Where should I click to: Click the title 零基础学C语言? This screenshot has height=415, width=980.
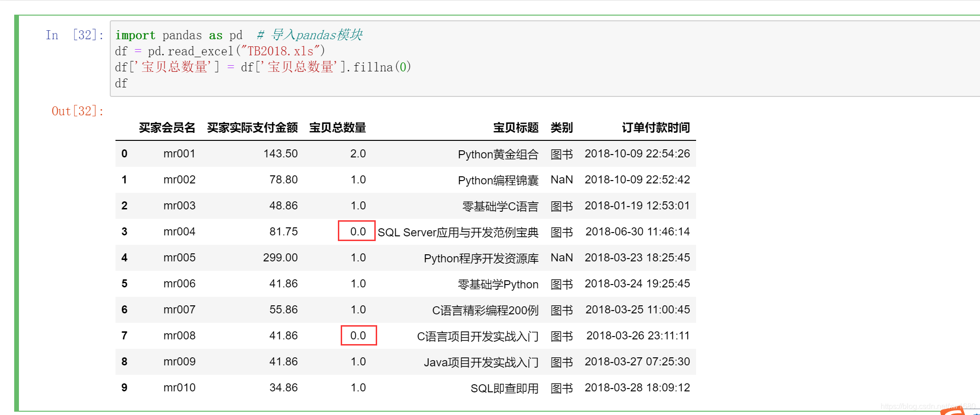click(x=501, y=206)
